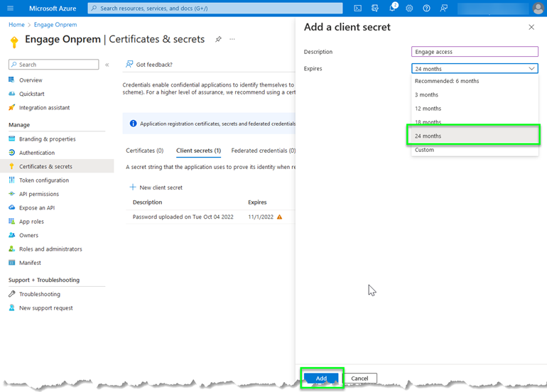Choose the Custom expiry option

[x=424, y=150]
